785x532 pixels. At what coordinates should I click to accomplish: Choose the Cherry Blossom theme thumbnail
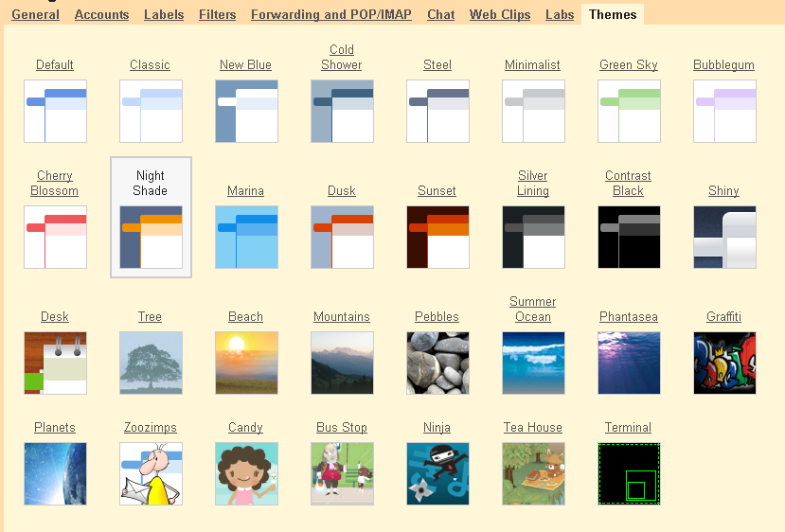[56, 238]
